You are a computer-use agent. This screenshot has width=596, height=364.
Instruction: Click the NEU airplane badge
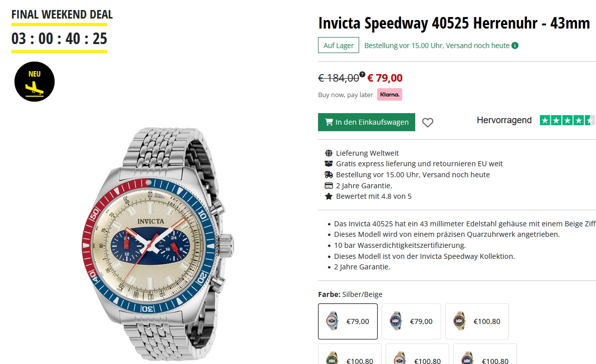click(x=35, y=82)
